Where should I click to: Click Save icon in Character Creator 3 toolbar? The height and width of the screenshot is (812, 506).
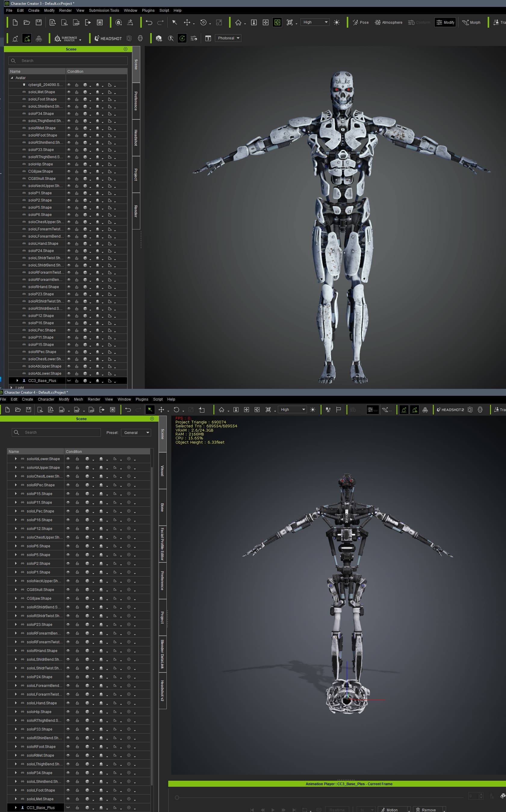39,22
